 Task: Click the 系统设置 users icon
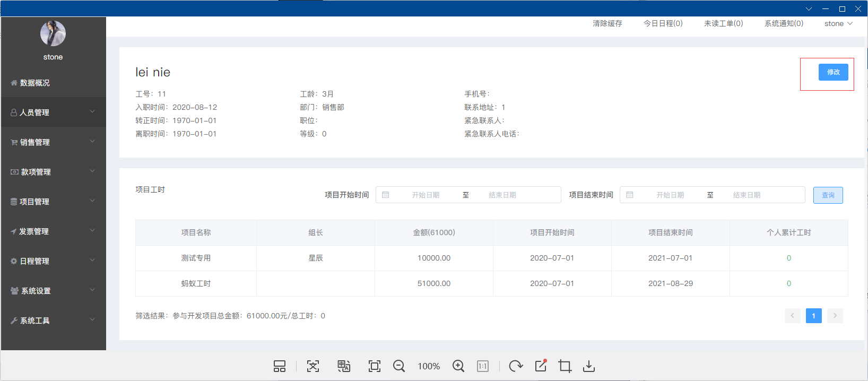14,291
